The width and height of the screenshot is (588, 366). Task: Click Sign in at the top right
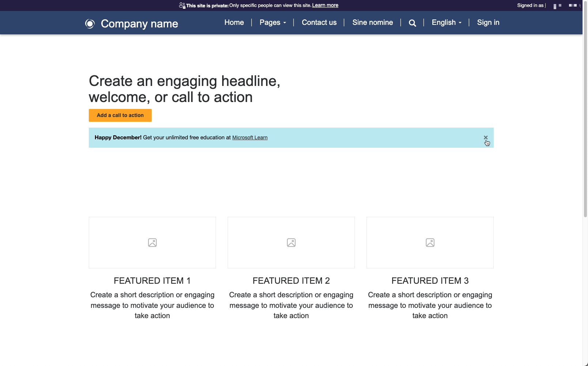coord(488,22)
